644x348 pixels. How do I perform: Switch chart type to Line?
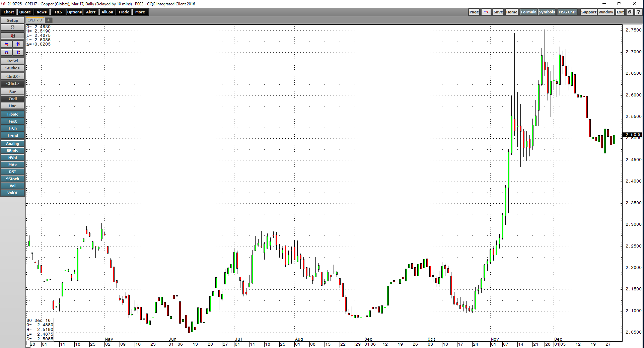pos(12,106)
